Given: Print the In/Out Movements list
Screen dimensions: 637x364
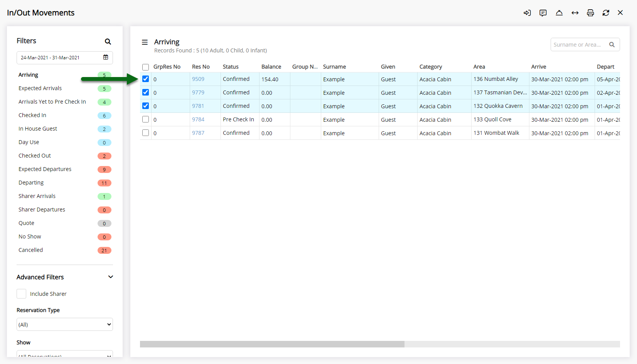Looking at the screenshot, I should click(590, 13).
